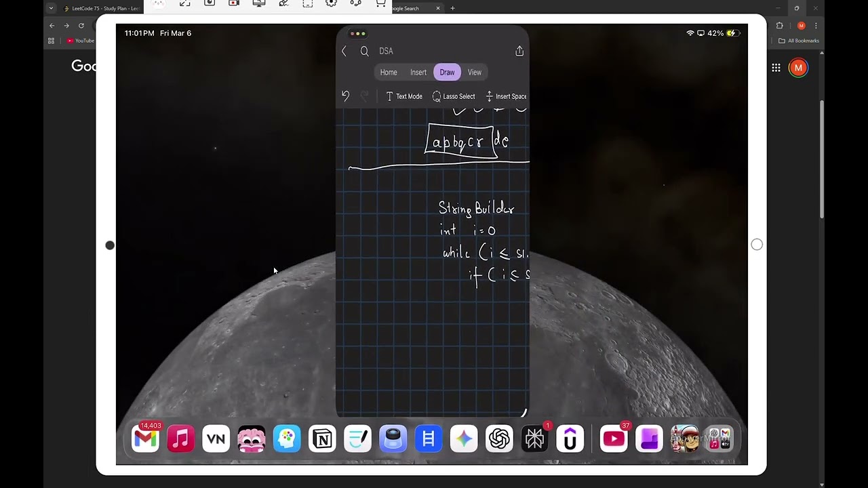
Task: Open Gmail from the iPad dock
Action: [145, 439]
